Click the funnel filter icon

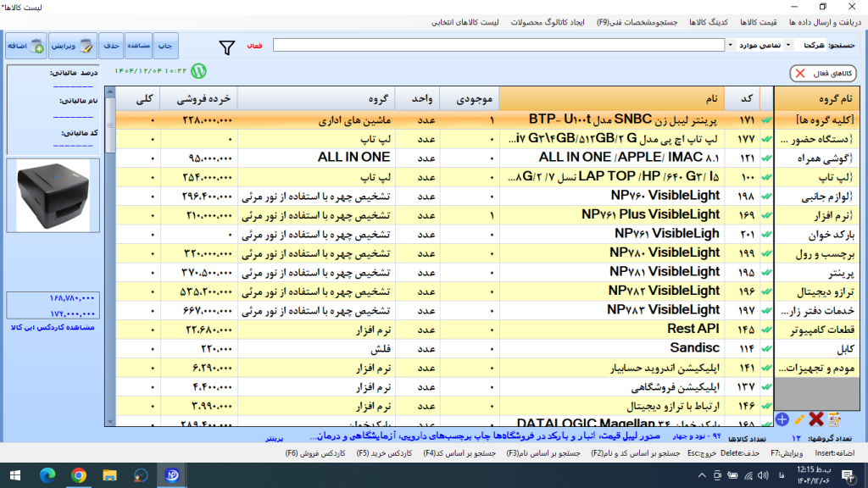[x=226, y=47]
